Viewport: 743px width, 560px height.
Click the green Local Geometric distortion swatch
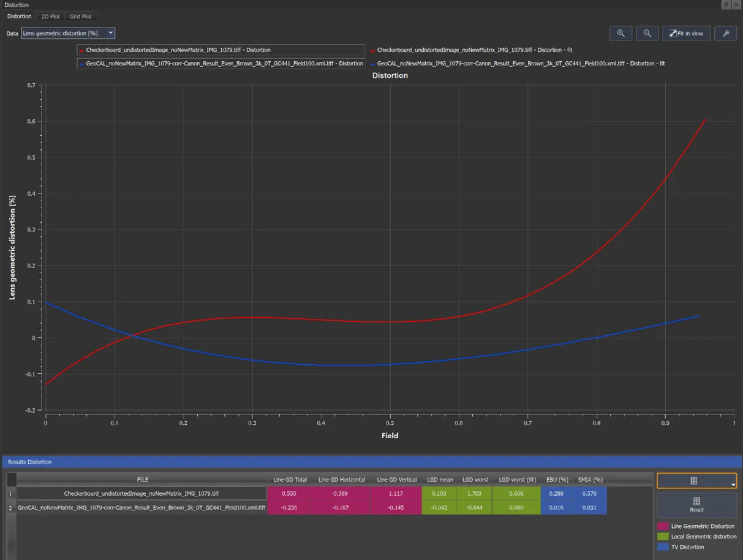pos(663,537)
